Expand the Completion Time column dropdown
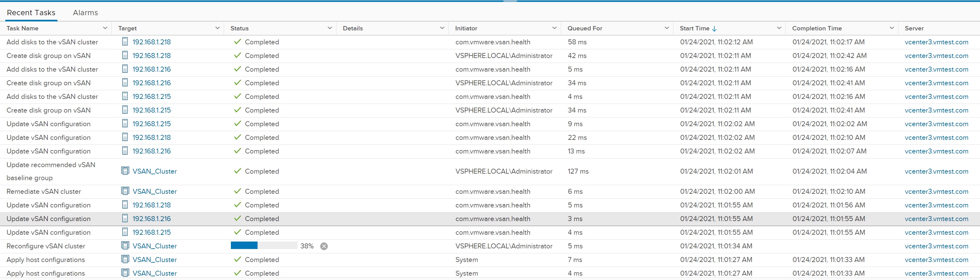Viewport: 980px width, 280px height. (891, 28)
